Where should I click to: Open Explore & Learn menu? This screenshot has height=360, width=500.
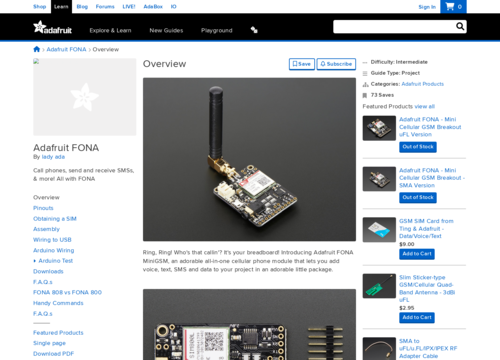(x=110, y=30)
